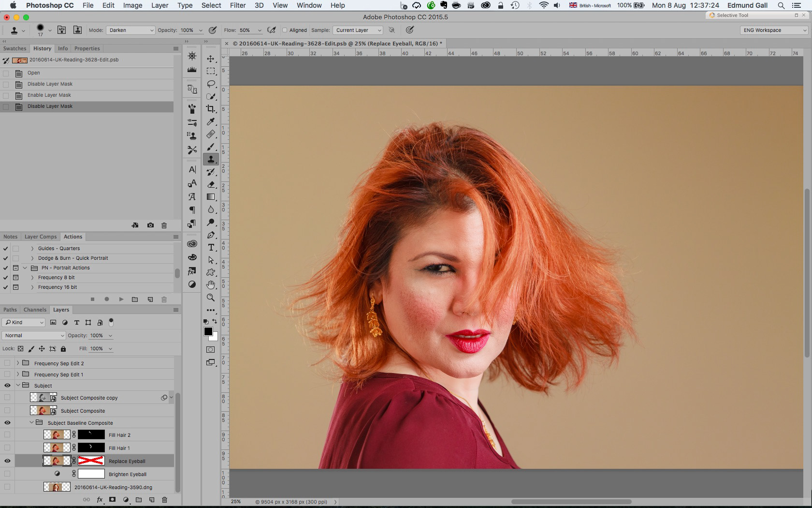
Task: Open the layer Opacity slider arrow
Action: [110, 335]
